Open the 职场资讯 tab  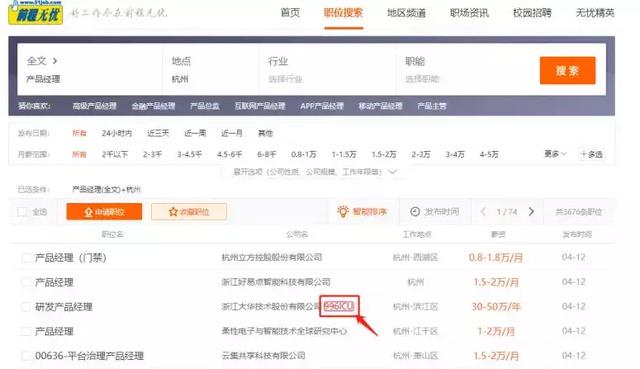click(469, 13)
